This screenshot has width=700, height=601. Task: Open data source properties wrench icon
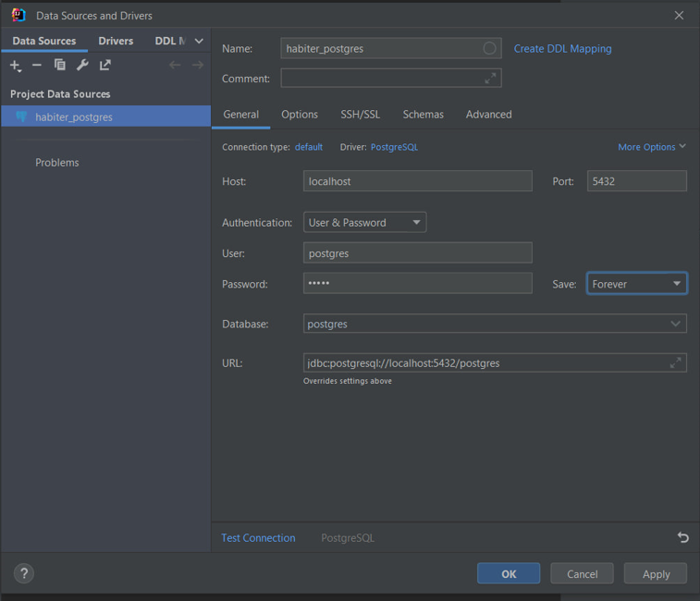coord(82,66)
